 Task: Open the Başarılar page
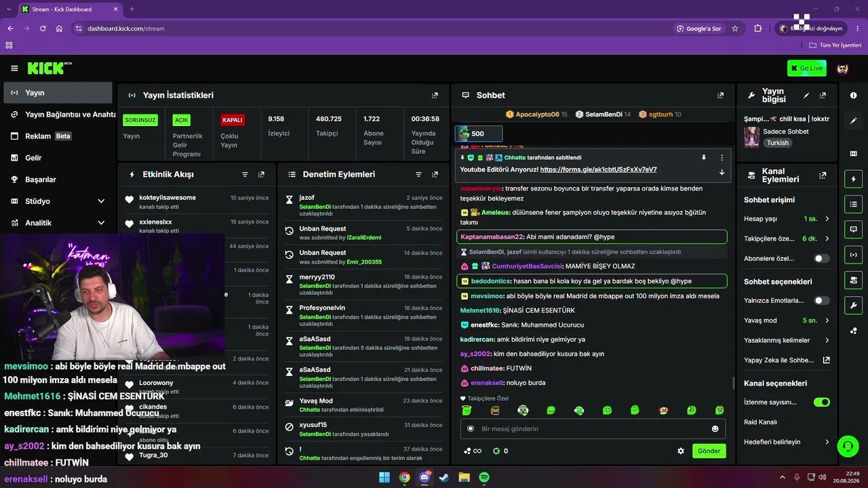(58, 180)
